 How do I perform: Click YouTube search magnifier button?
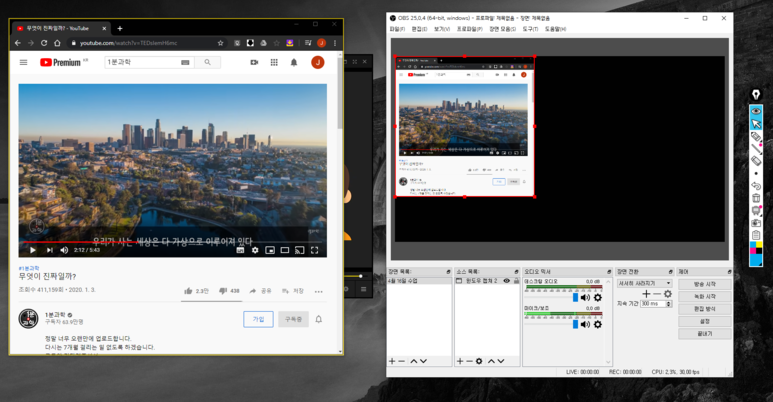(x=208, y=62)
